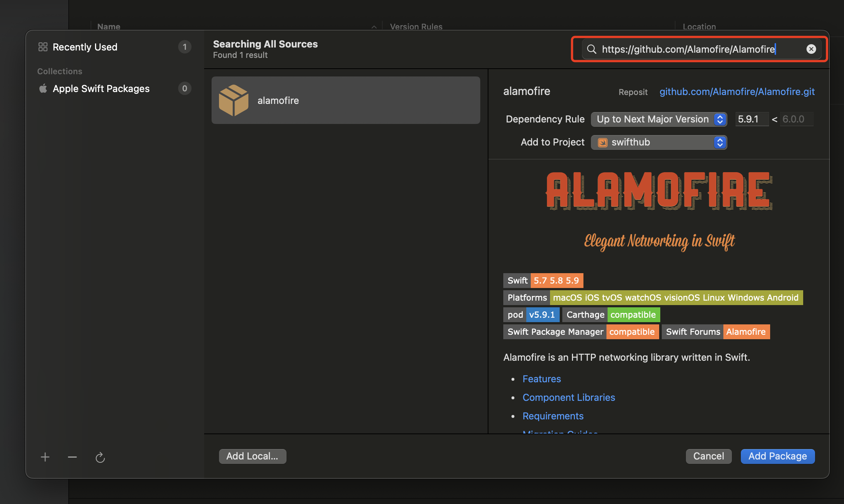Click the package URL search field
Viewport: 844px width, 504px height.
pyautogui.click(x=694, y=49)
